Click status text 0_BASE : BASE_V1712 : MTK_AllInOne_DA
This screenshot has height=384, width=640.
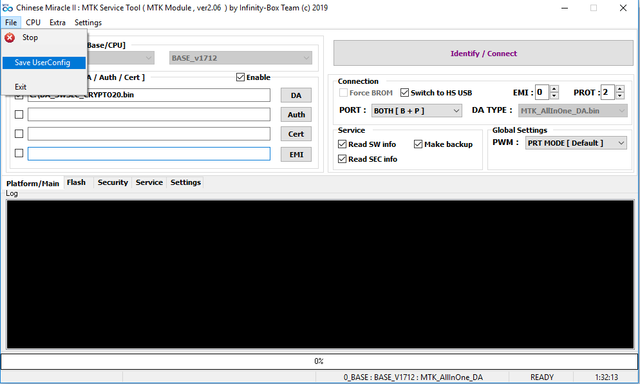coord(413,377)
